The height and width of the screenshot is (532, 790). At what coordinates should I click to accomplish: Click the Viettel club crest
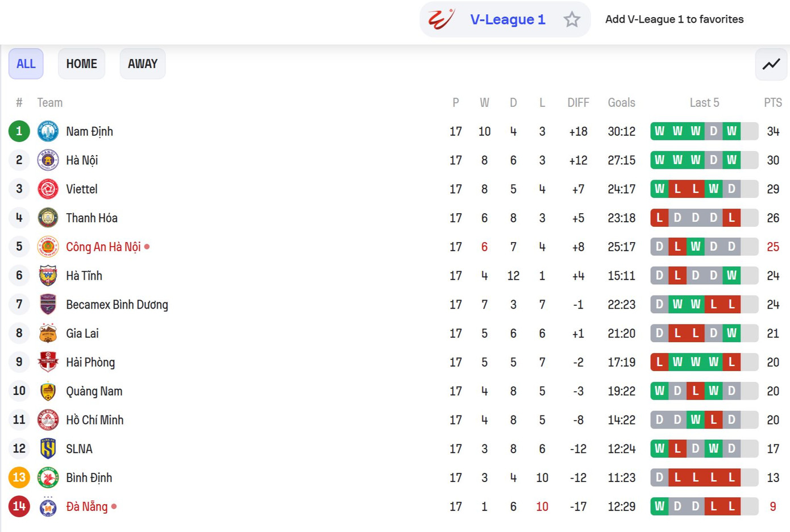(x=48, y=189)
